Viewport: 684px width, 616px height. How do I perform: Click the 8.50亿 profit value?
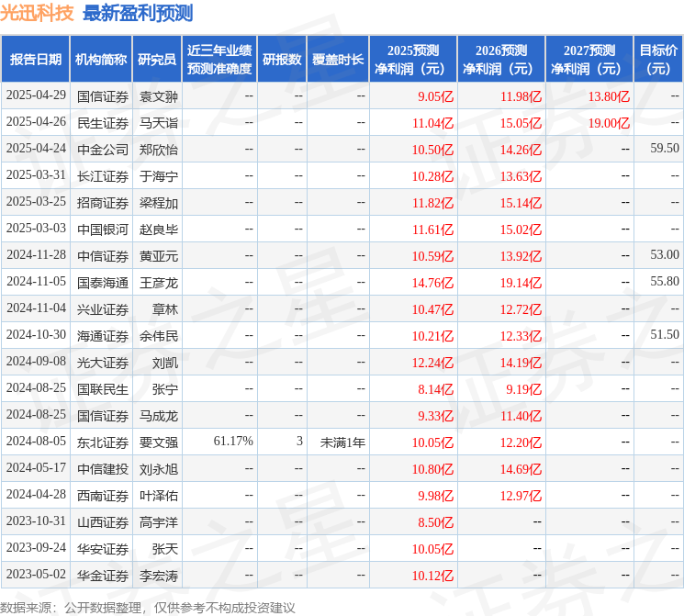[x=435, y=522]
